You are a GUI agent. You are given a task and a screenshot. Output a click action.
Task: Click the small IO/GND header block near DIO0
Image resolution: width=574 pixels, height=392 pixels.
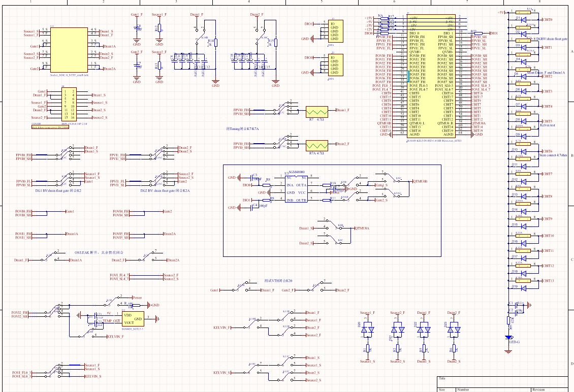click(335, 65)
